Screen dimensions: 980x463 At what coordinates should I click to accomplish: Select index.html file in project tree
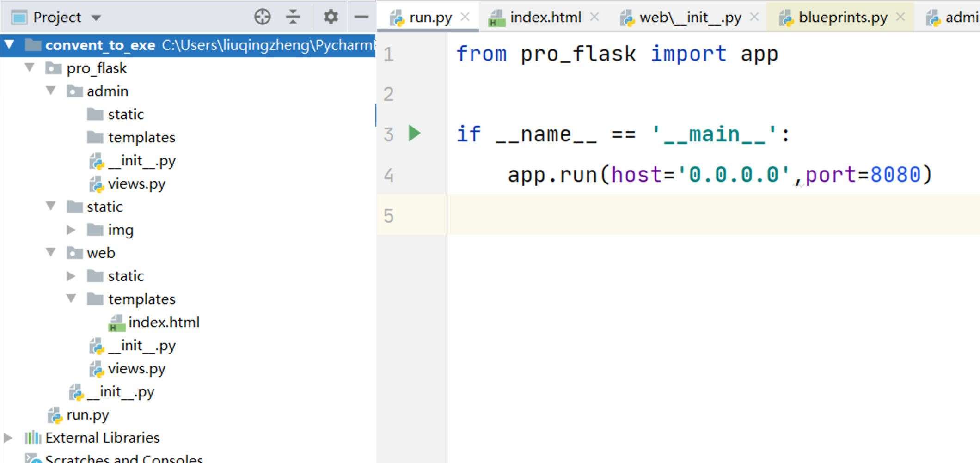click(164, 322)
